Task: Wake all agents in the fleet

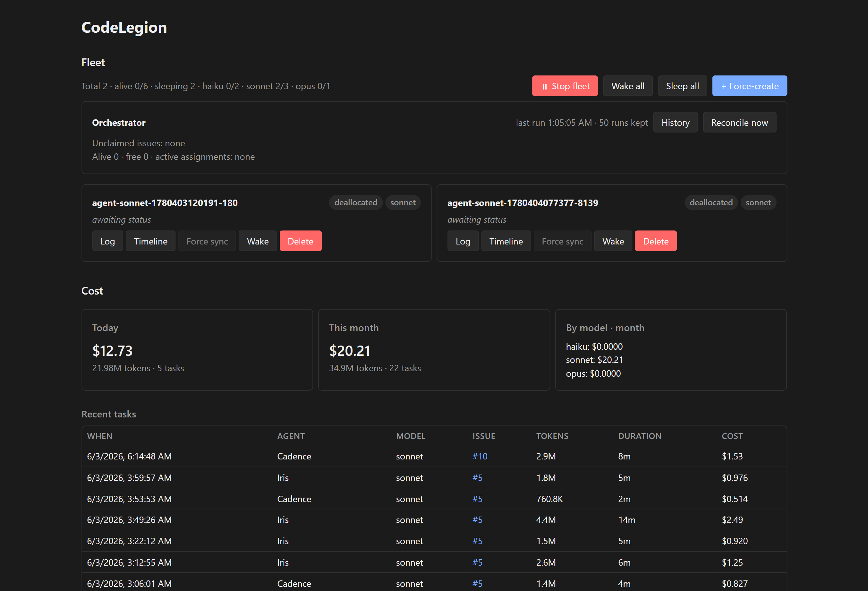Action: [627, 86]
